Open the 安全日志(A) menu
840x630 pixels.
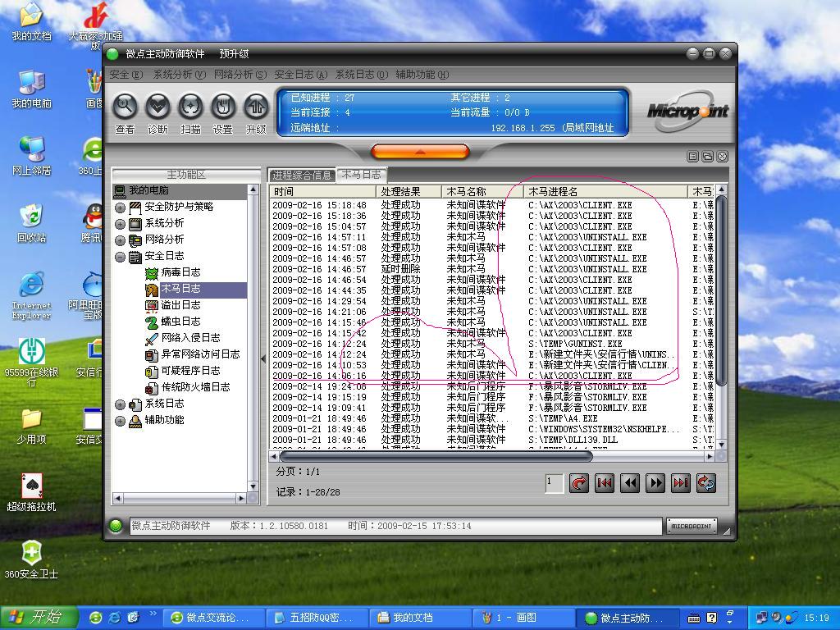click(300, 75)
